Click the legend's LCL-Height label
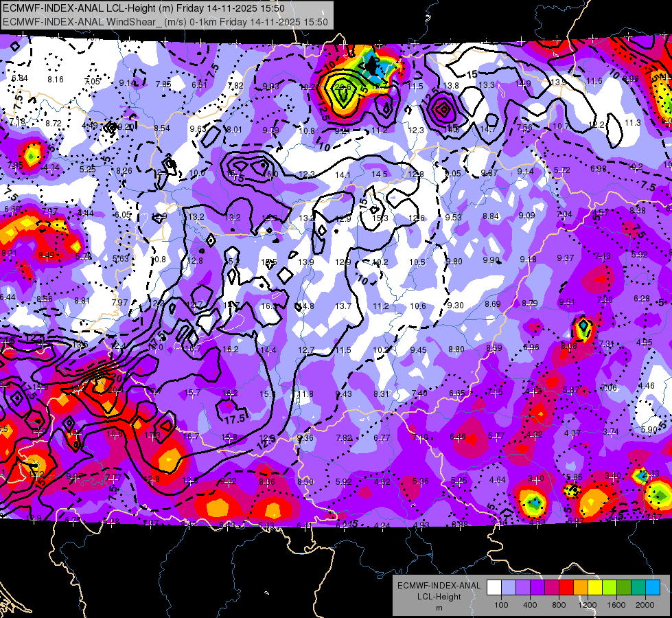Screen dimensions: 672x618 point(439,597)
